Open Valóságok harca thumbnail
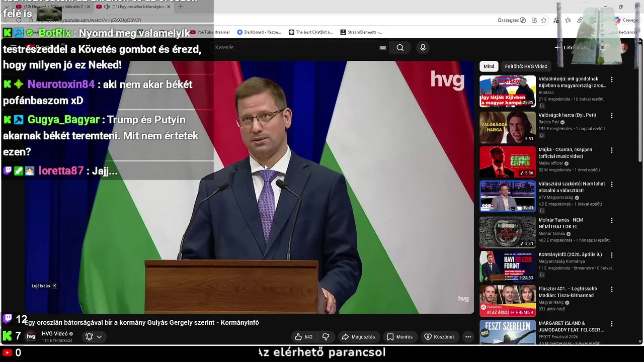644x362 pixels. [x=508, y=127]
